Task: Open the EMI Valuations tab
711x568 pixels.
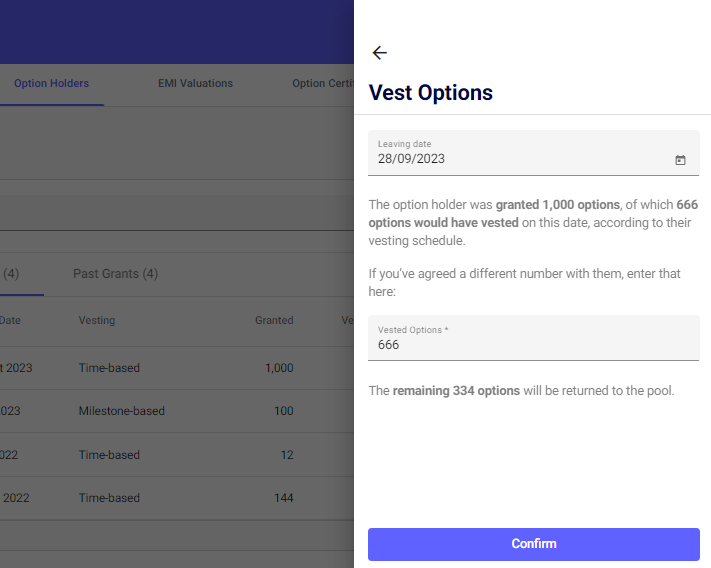Action: pos(195,83)
